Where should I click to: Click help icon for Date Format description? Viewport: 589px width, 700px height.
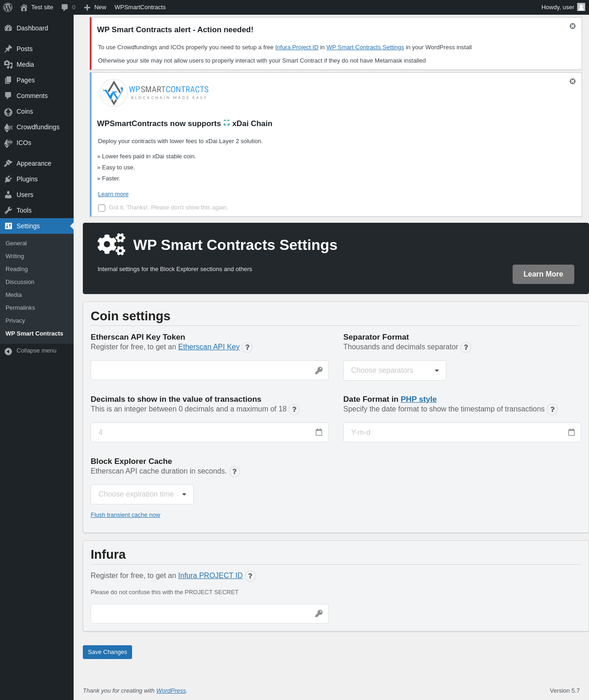click(x=552, y=410)
